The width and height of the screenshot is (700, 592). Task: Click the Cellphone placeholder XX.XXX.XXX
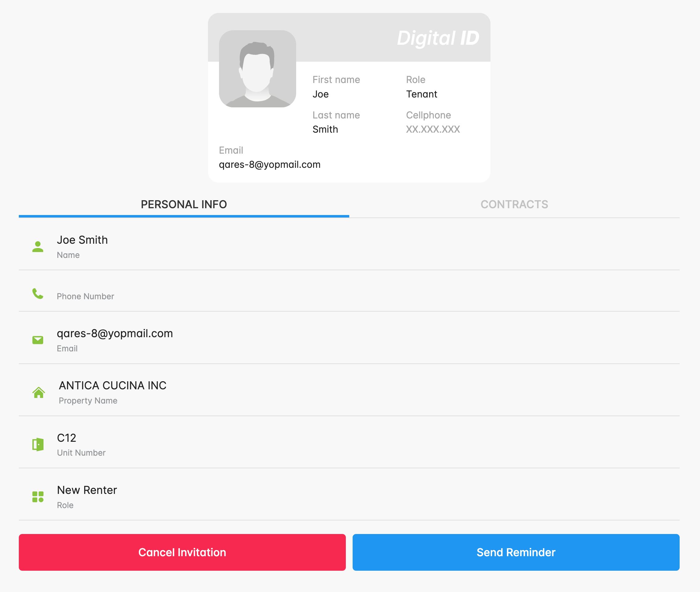pos(433,129)
